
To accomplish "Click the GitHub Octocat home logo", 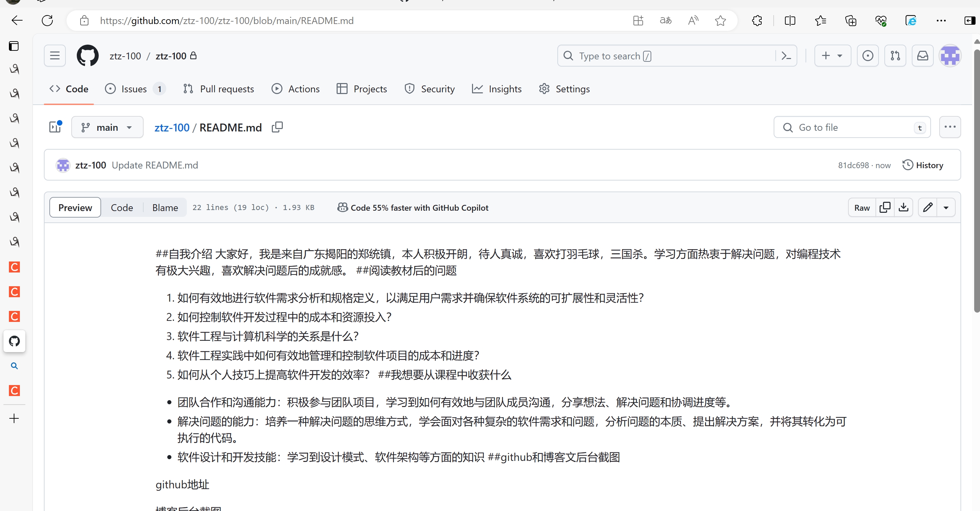I will point(87,56).
